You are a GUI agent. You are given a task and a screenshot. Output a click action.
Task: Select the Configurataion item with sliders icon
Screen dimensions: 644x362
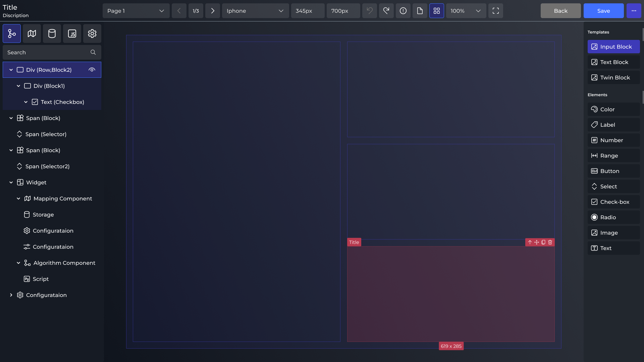52,247
